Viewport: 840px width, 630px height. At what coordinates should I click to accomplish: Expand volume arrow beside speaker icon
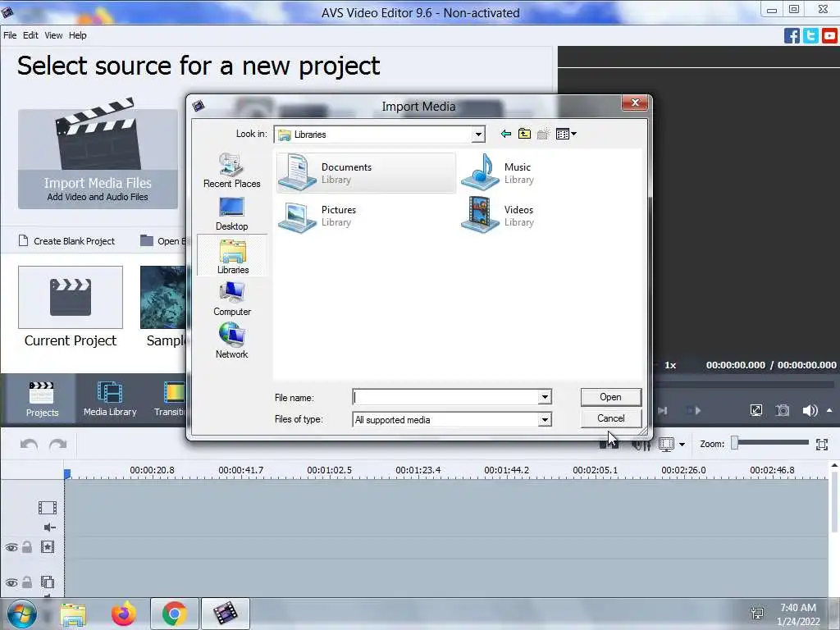tap(829, 410)
